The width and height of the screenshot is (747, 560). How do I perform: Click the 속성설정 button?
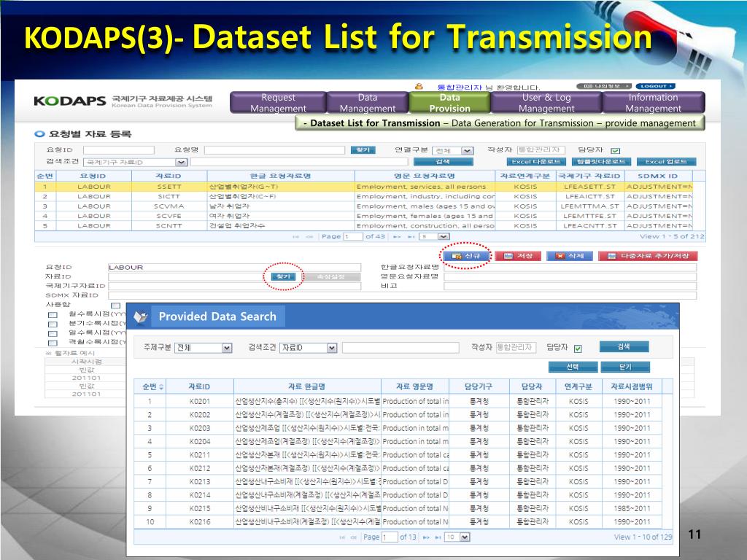(331, 276)
